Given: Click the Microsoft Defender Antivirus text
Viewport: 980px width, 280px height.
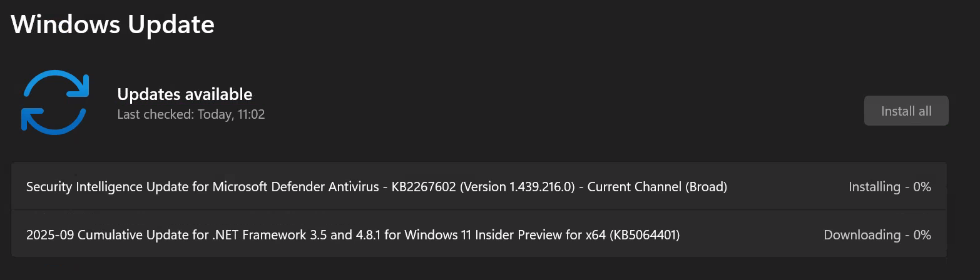Looking at the screenshot, I should tap(296, 186).
